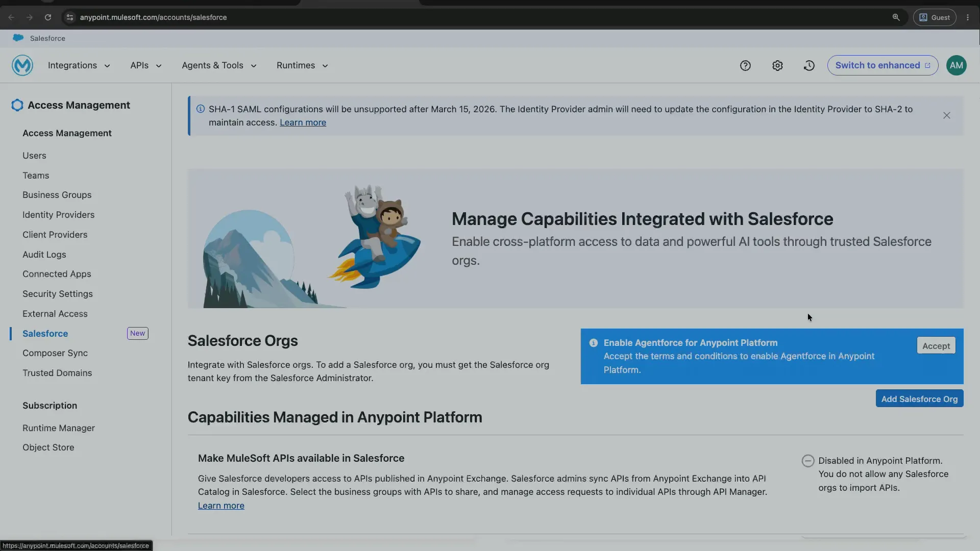Click Switch to enhanced button

(883, 65)
